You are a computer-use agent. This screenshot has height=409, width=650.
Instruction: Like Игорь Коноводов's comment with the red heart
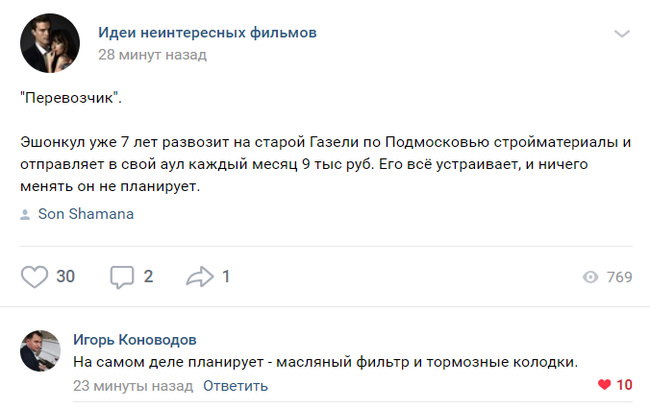(603, 385)
